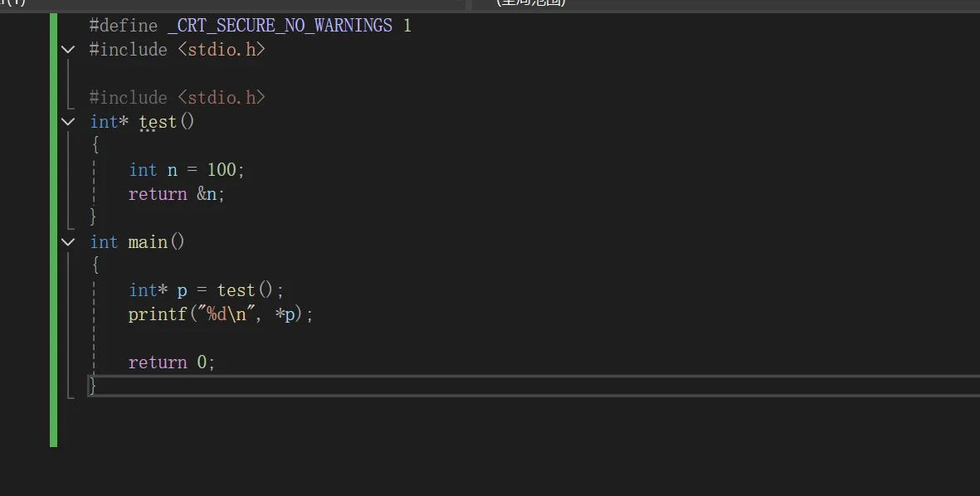Image resolution: width=980 pixels, height=496 pixels.
Task: Click the closing brace of main
Action: pos(93,386)
